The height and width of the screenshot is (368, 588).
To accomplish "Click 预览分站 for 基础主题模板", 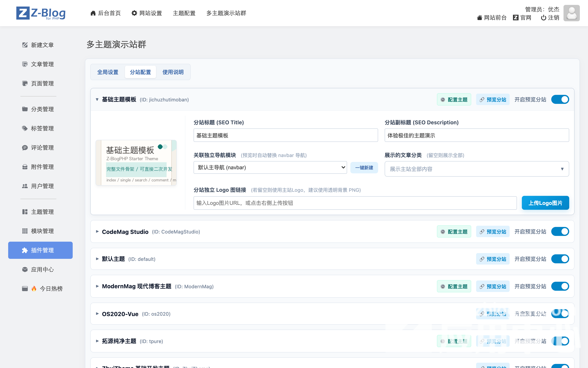I will point(493,100).
